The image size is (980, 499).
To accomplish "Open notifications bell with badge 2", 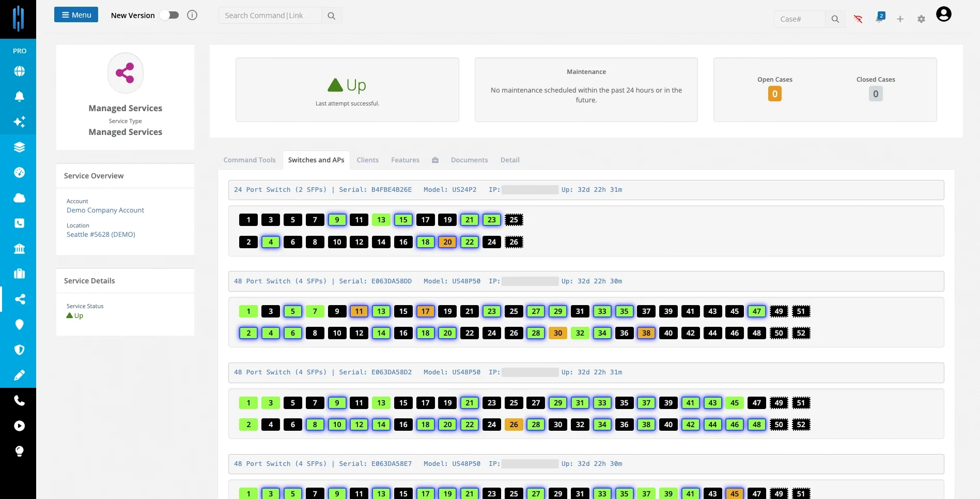I will pos(880,18).
